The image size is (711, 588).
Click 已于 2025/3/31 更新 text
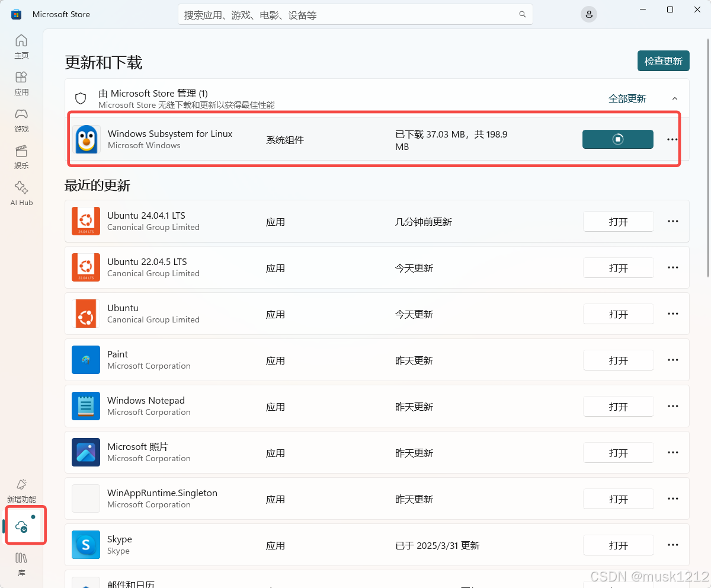click(x=437, y=545)
